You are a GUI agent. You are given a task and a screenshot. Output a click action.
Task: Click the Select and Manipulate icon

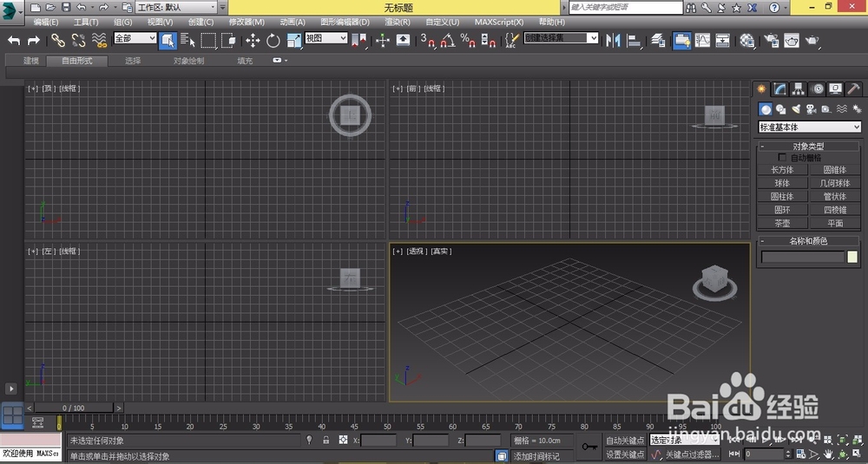(383, 40)
